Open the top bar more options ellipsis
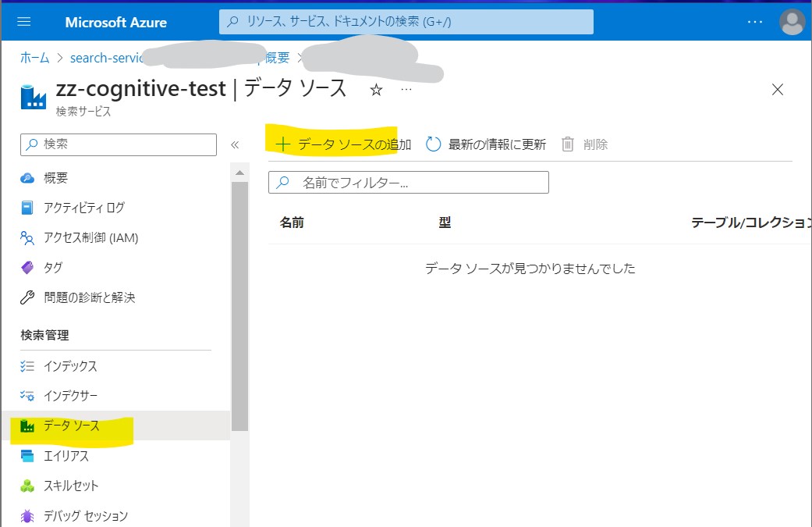 (x=755, y=22)
